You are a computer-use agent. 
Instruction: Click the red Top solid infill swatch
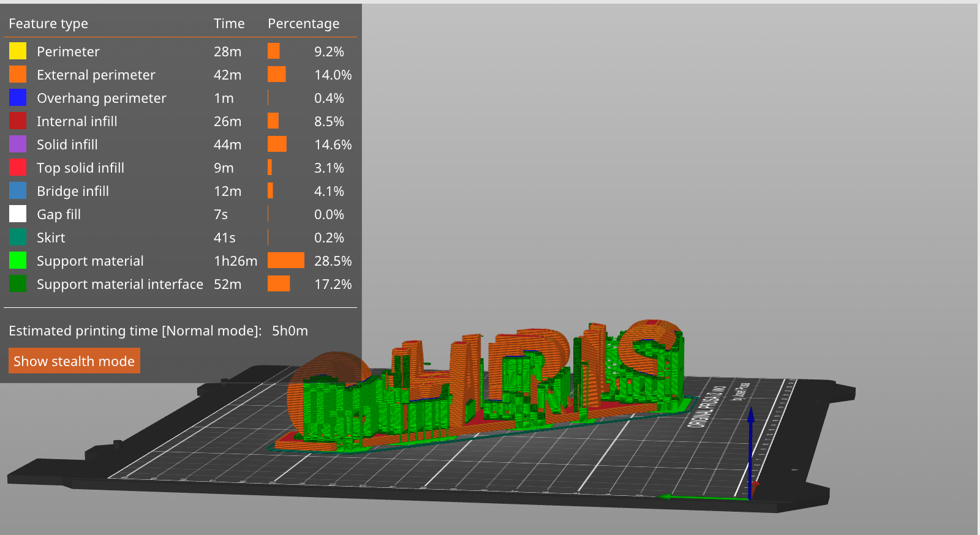pos(18,167)
